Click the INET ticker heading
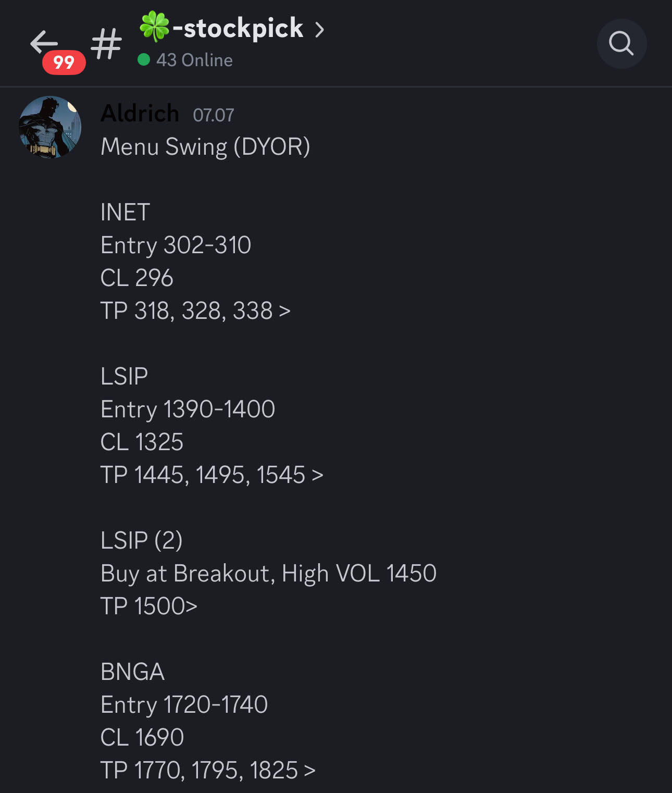This screenshot has width=672, height=793. (125, 213)
